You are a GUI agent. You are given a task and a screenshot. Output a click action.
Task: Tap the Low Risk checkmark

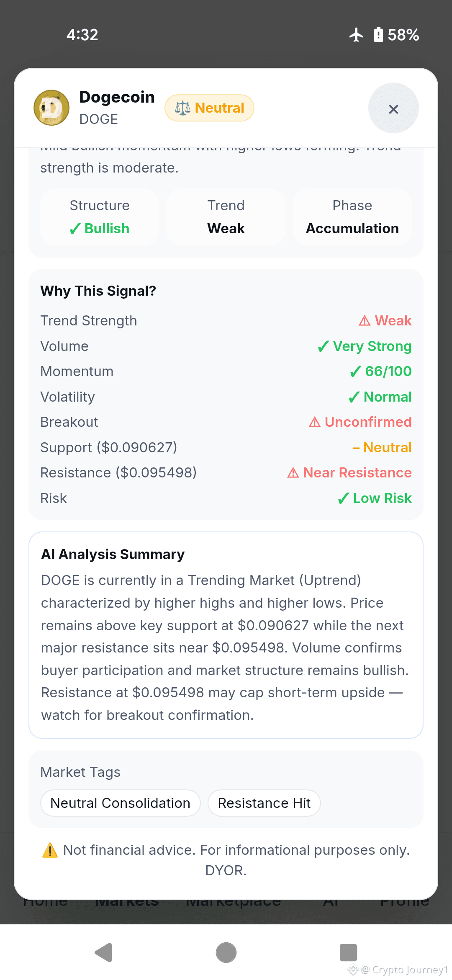click(343, 498)
